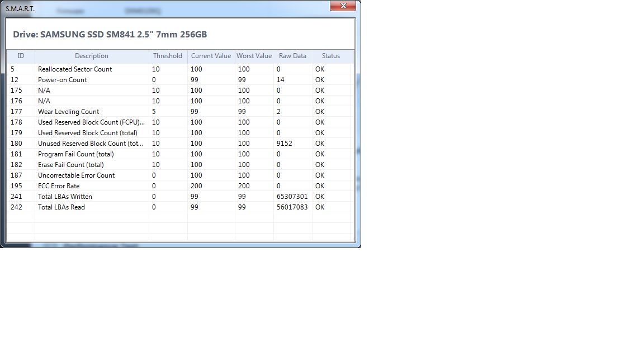644x362 pixels.
Task: Select Used Reserved Block Count (FCPU) row
Action: coord(179,122)
